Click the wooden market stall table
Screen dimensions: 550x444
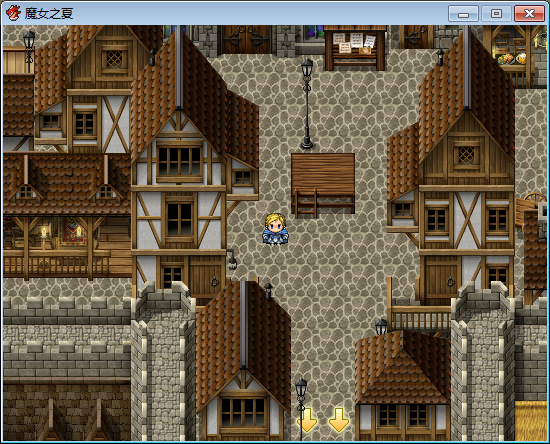(323, 183)
